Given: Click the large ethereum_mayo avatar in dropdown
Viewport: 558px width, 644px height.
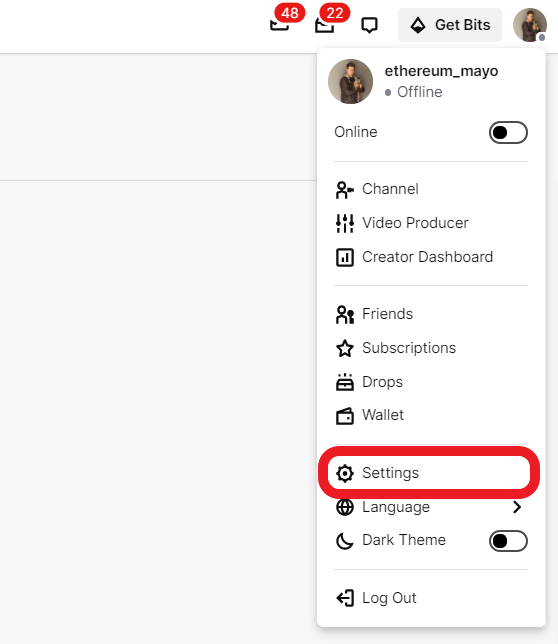Looking at the screenshot, I should 350,81.
